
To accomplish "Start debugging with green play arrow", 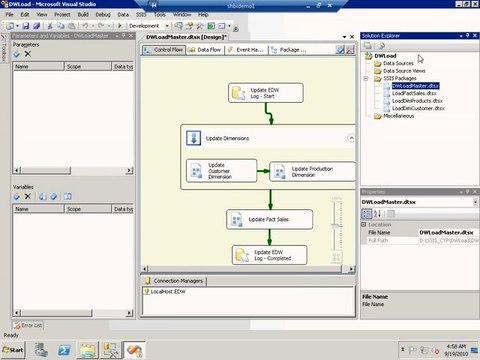I will click(x=120, y=26).
